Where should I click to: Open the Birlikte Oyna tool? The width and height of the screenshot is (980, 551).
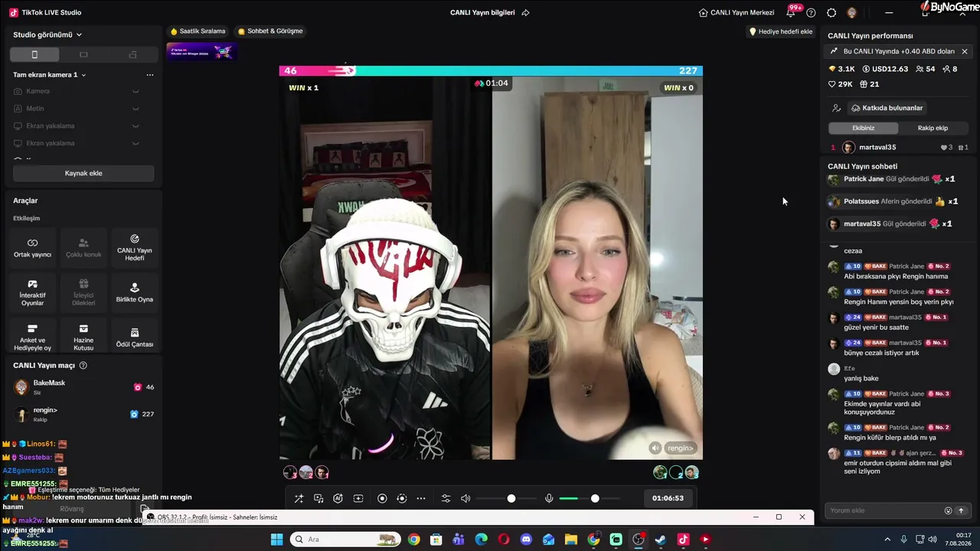(135, 292)
